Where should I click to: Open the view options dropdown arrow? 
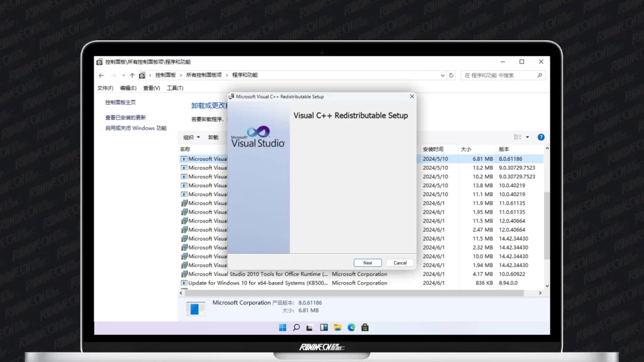tap(528, 137)
